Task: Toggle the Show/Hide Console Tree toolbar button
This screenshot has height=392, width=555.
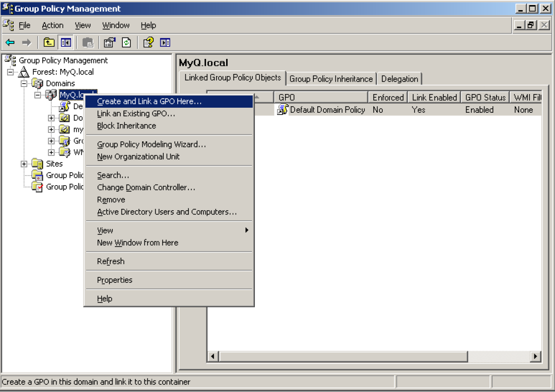Action: click(65, 42)
